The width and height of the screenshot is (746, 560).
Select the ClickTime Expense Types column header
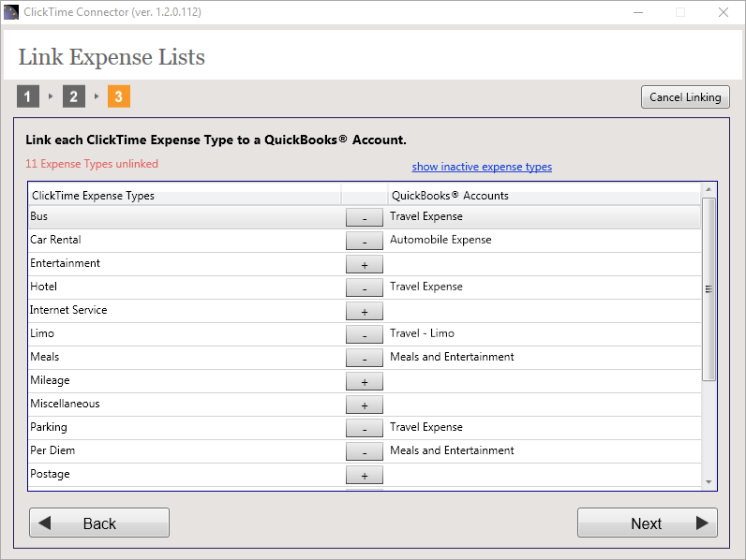(x=185, y=196)
